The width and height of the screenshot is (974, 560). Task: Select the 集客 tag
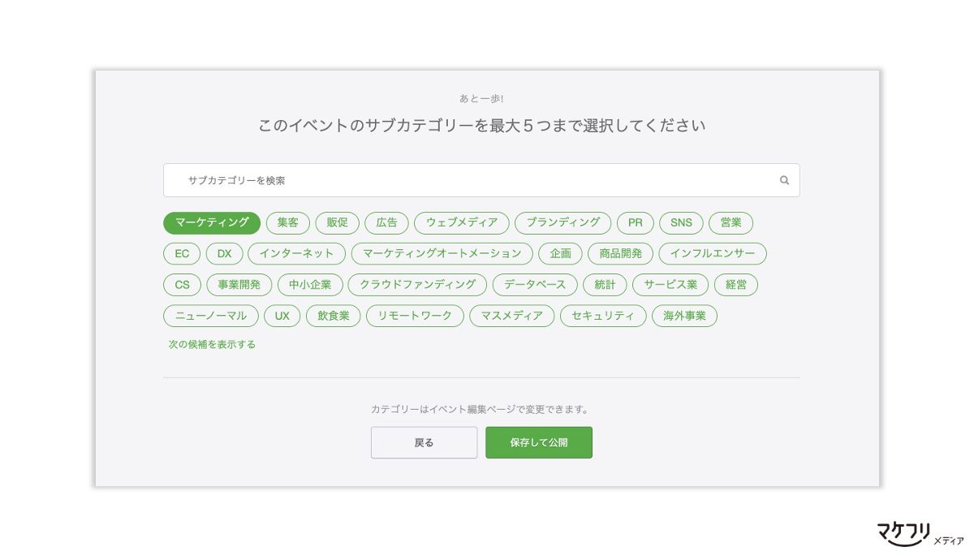(287, 222)
